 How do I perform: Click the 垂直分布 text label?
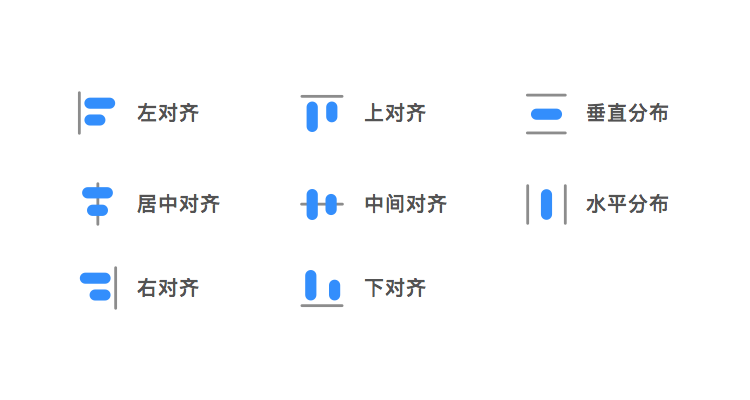[x=628, y=113]
